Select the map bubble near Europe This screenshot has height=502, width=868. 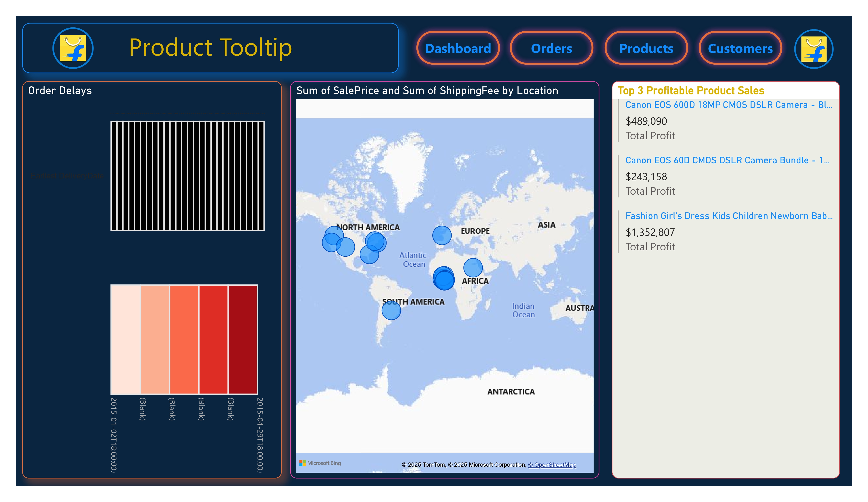(x=442, y=235)
